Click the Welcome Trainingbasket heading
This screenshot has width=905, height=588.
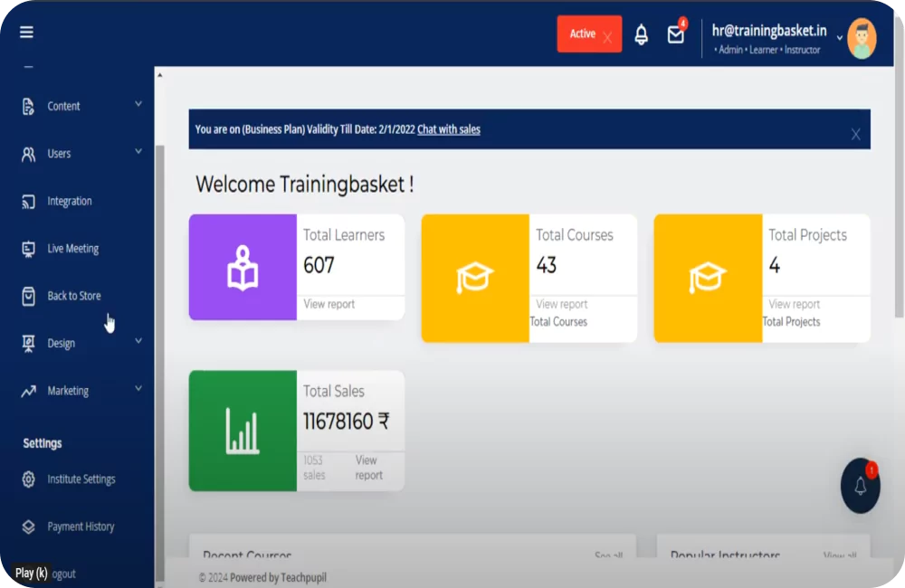pyautogui.click(x=305, y=185)
